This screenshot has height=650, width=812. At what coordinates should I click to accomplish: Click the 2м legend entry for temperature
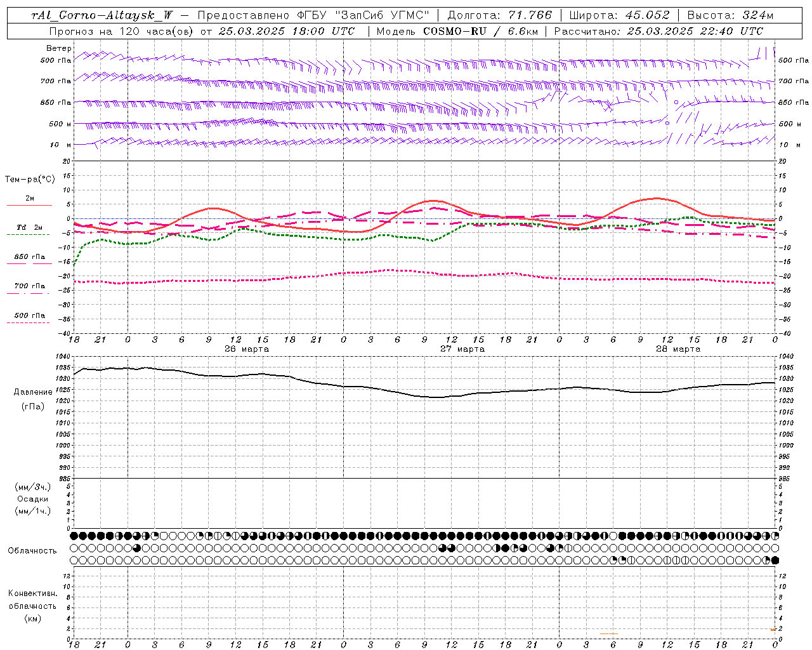[x=30, y=198]
